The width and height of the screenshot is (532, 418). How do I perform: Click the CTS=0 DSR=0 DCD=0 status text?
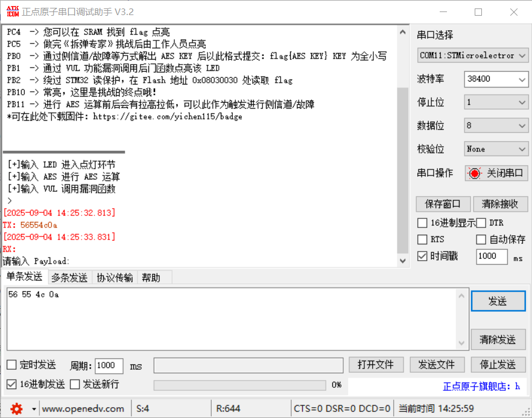coord(342,409)
